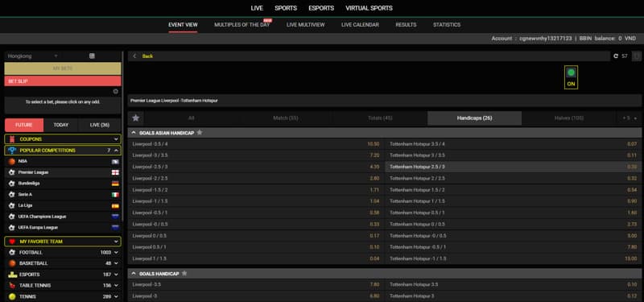Select the Future filter button
Screen dimensions: 644x302
[x=24, y=125]
